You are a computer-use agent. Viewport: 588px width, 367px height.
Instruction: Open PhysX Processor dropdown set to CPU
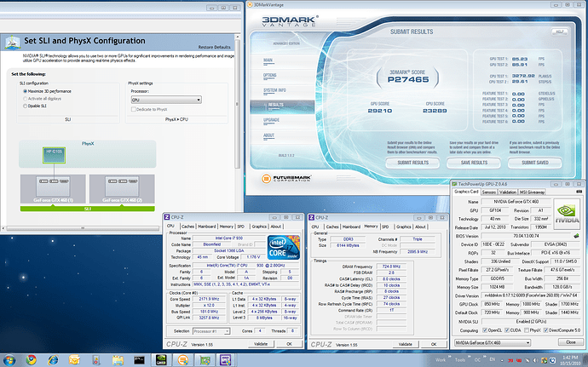[166, 100]
